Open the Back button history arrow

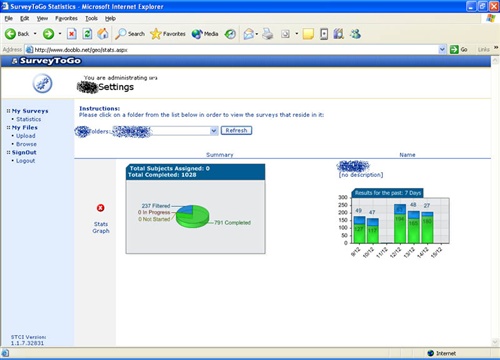[35, 34]
